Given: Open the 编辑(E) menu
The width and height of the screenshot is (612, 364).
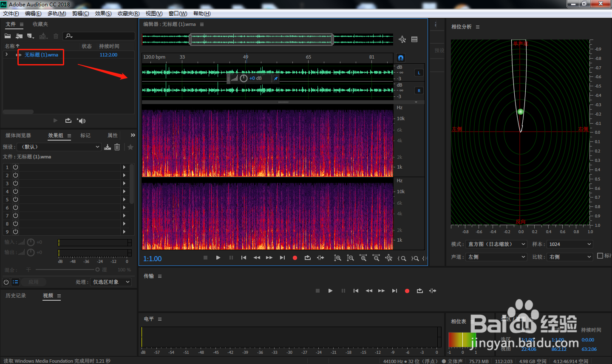Looking at the screenshot, I should coord(33,14).
